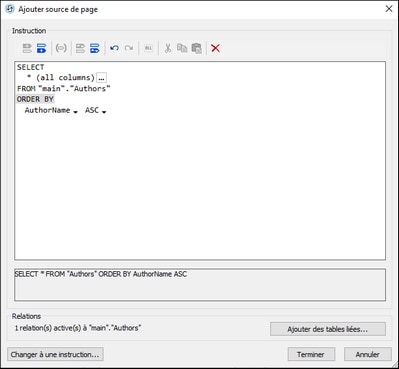Delete selection with the red X icon
The height and width of the screenshot is (369, 399).
pyautogui.click(x=216, y=48)
